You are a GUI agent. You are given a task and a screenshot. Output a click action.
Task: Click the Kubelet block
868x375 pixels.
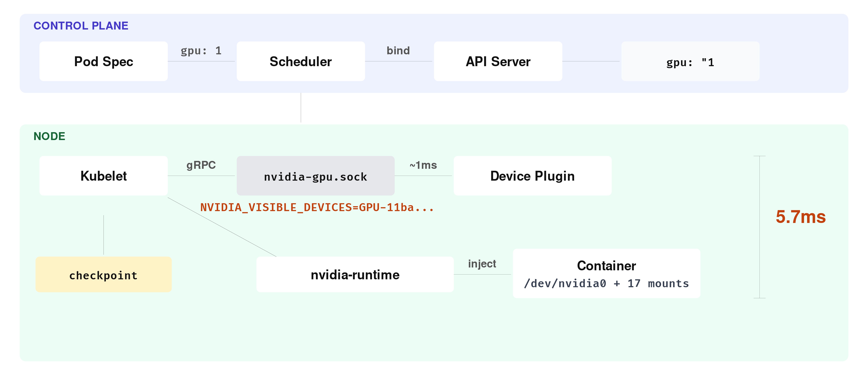click(103, 175)
